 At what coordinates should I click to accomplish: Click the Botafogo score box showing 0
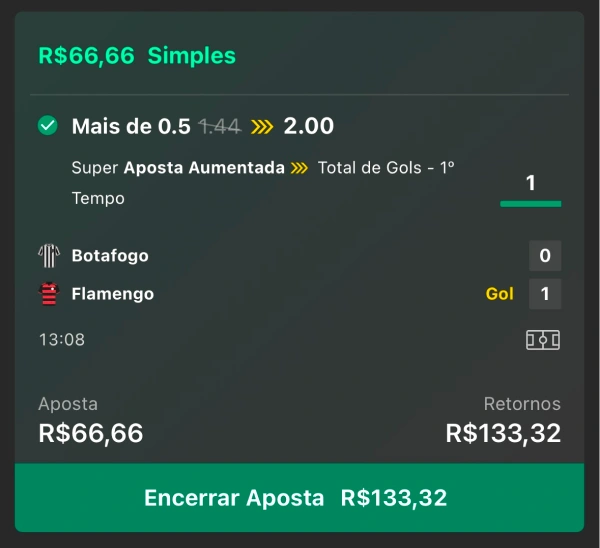(545, 256)
